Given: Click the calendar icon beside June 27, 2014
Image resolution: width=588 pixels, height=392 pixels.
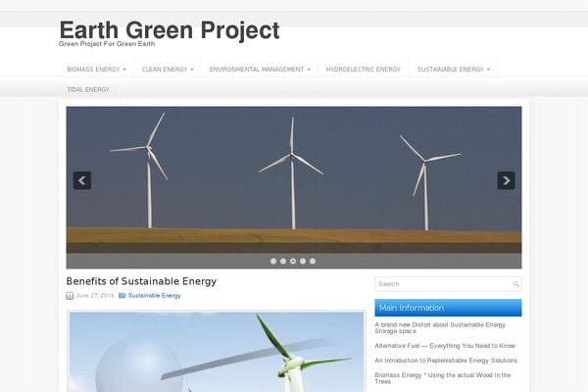Looking at the screenshot, I should coord(70,296).
